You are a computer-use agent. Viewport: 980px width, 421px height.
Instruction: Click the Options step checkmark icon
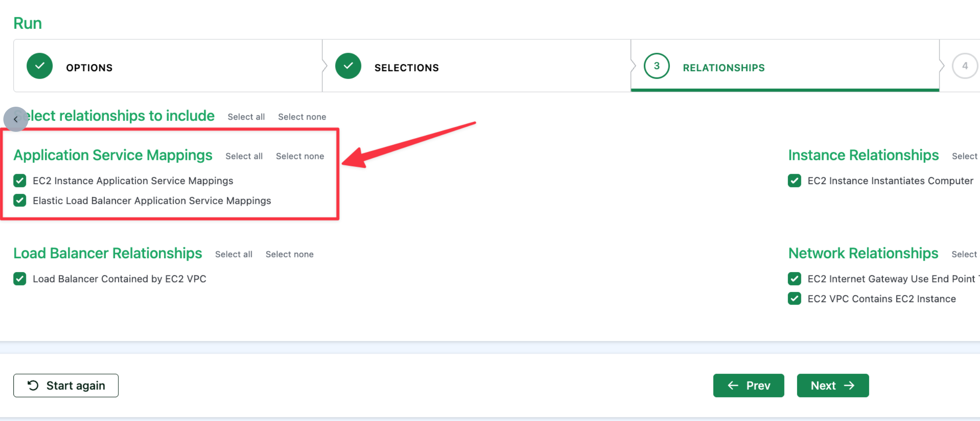click(x=39, y=66)
